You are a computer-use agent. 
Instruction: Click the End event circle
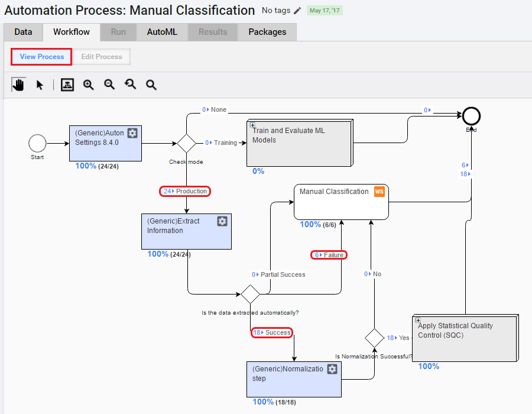pos(471,117)
